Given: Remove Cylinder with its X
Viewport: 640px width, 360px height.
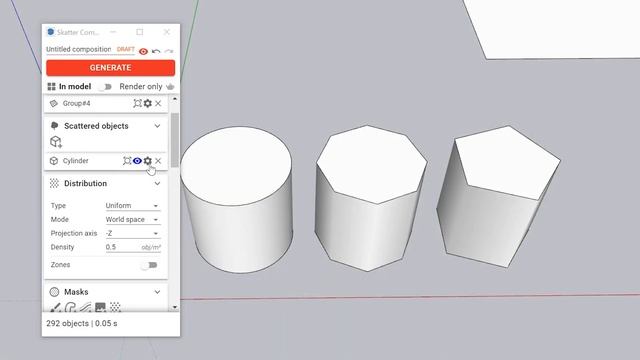Looking at the screenshot, I should coord(158,161).
